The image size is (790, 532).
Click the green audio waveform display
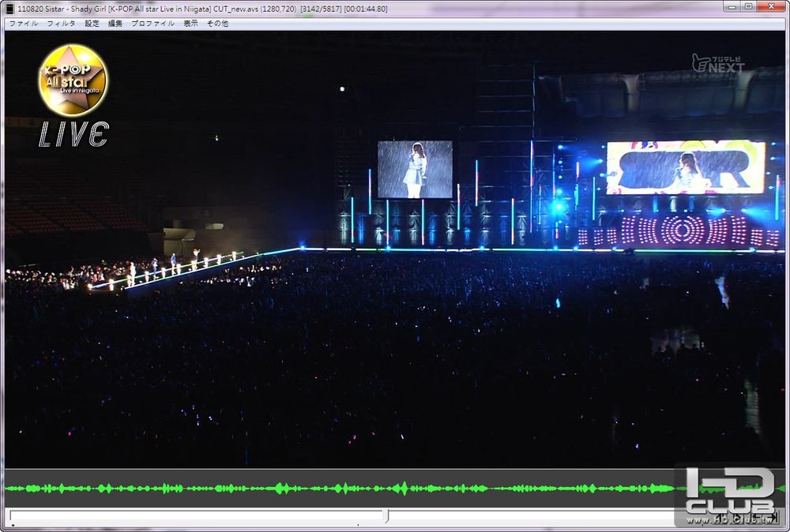coord(395,488)
